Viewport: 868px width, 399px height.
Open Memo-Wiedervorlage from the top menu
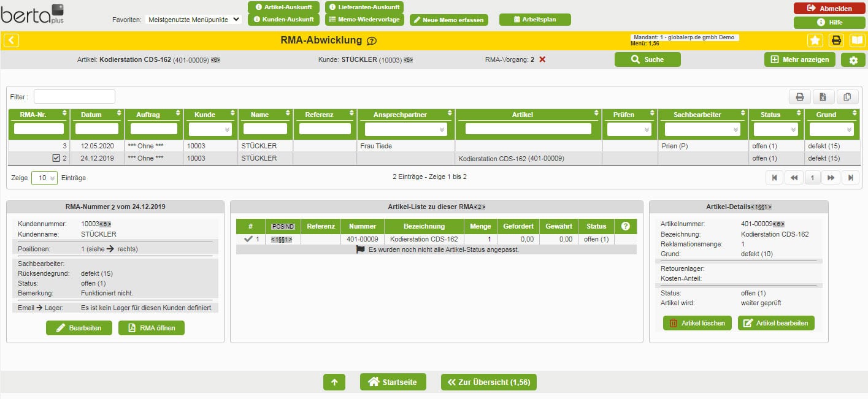[364, 20]
